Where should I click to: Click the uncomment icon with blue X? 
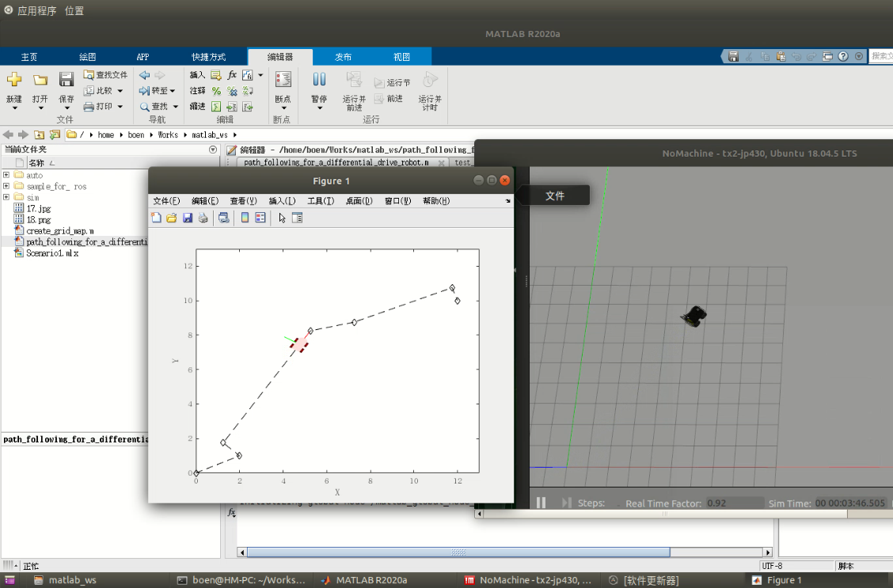point(232,90)
